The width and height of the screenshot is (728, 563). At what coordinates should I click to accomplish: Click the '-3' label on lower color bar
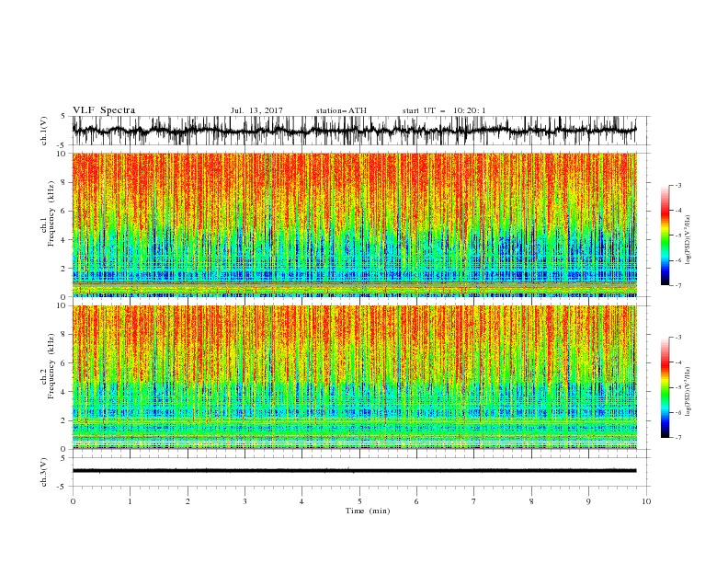677,338
